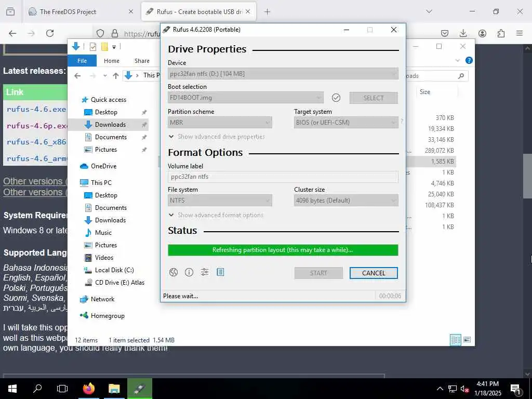Click the first Other versions link
This screenshot has width=532, height=399.
[35, 181]
